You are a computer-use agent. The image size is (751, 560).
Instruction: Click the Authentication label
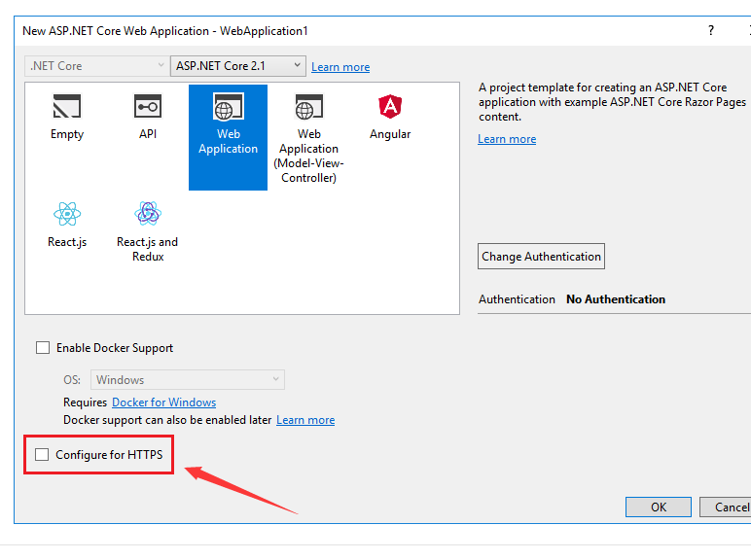tap(517, 299)
